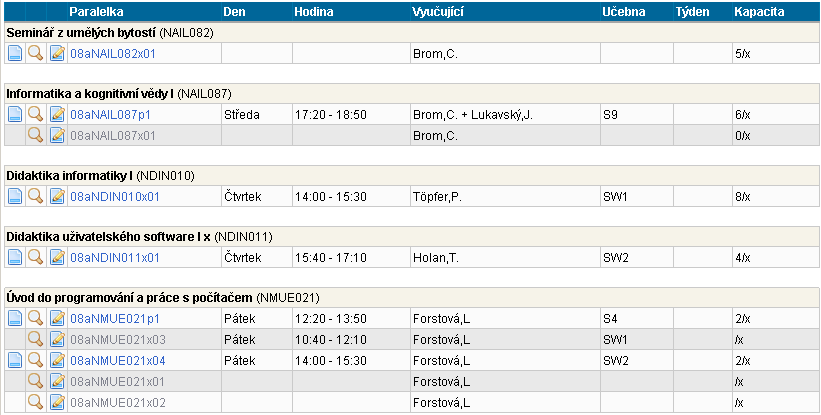Follow the 08aNDIN010x01 link

(x=115, y=196)
